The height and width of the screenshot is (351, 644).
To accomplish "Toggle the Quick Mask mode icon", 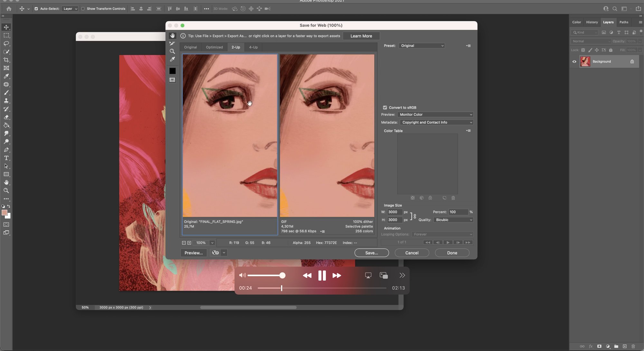I will coord(6,224).
